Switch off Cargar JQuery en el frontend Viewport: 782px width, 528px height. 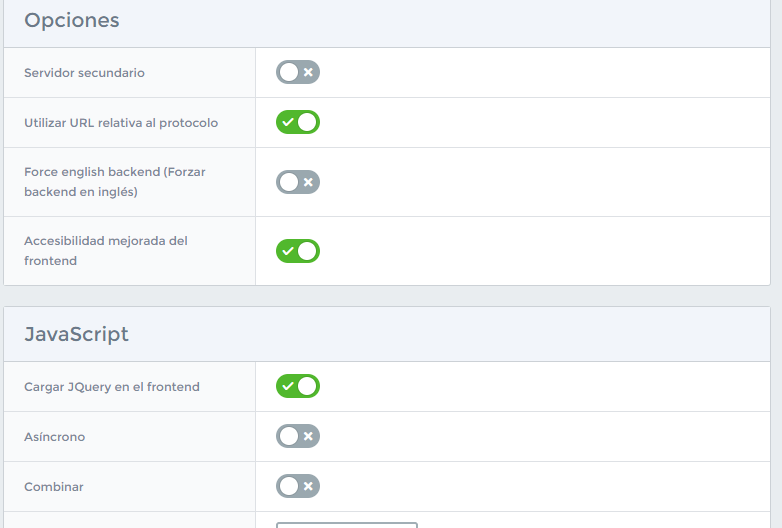[298, 386]
